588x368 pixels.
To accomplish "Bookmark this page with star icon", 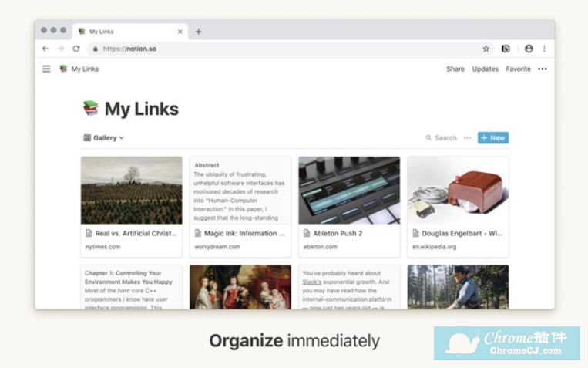I will click(x=486, y=49).
